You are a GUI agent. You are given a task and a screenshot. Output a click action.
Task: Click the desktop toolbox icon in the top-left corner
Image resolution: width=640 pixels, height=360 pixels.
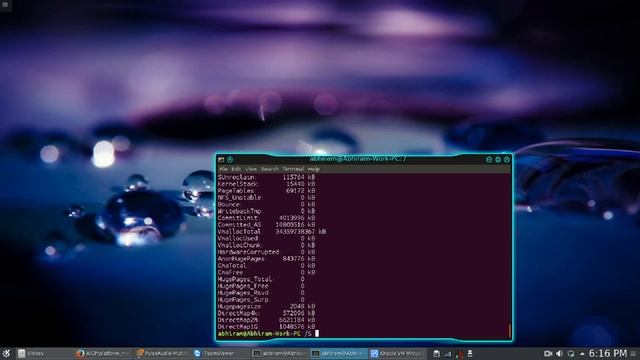[x=5, y=5]
